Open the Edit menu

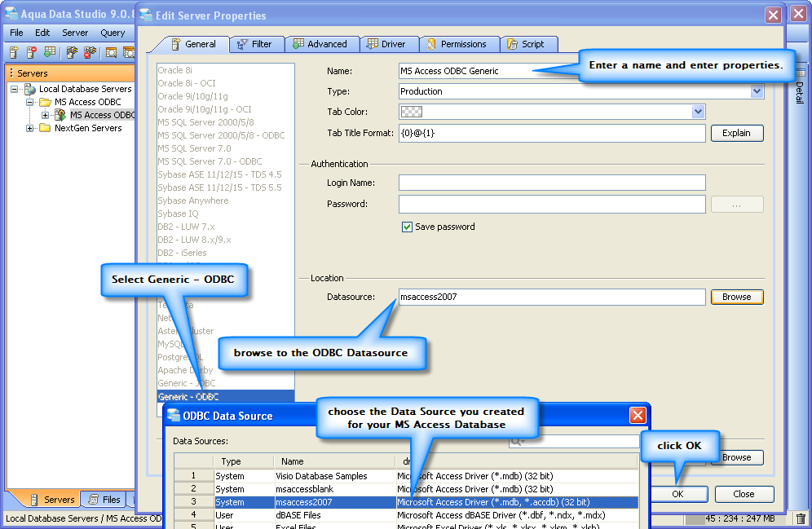coord(42,33)
